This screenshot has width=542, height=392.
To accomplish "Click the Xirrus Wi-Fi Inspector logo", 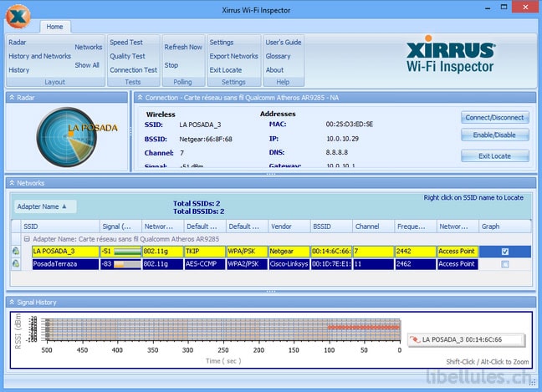I will pos(450,54).
